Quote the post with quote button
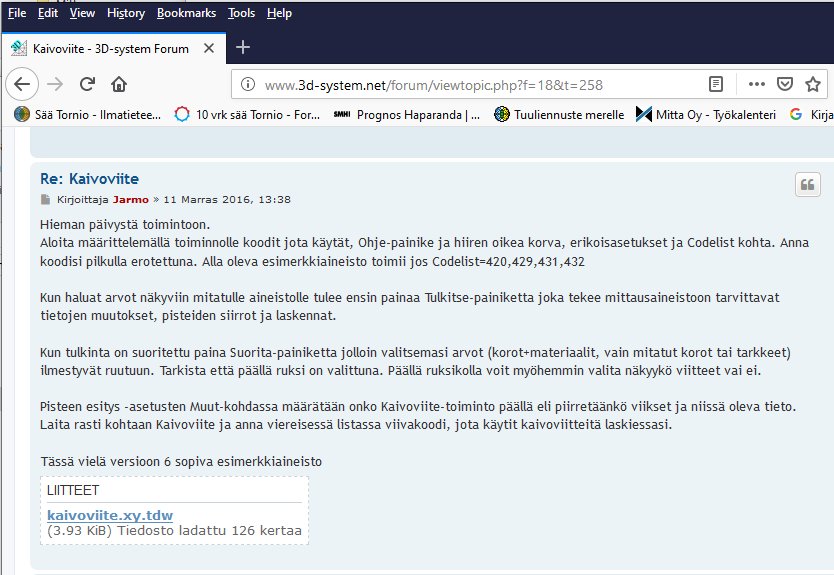 807,185
